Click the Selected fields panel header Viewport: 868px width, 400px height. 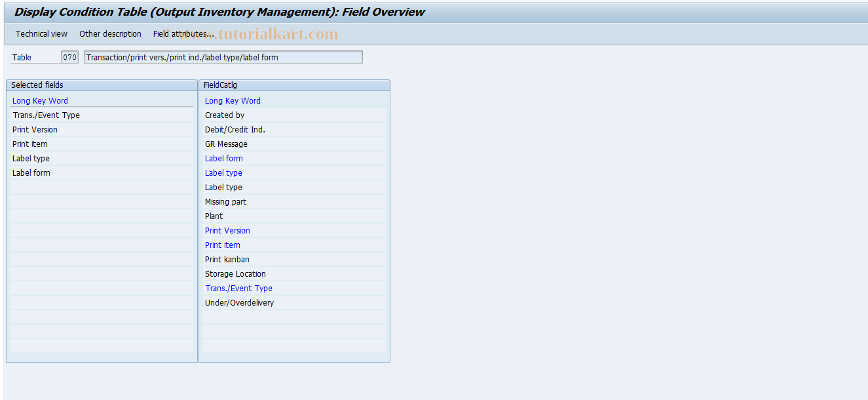tap(41, 85)
